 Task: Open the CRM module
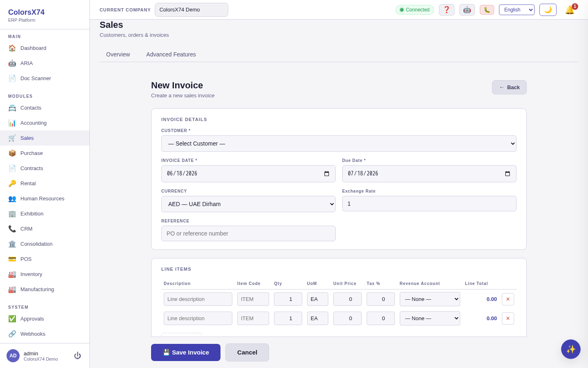(45, 229)
